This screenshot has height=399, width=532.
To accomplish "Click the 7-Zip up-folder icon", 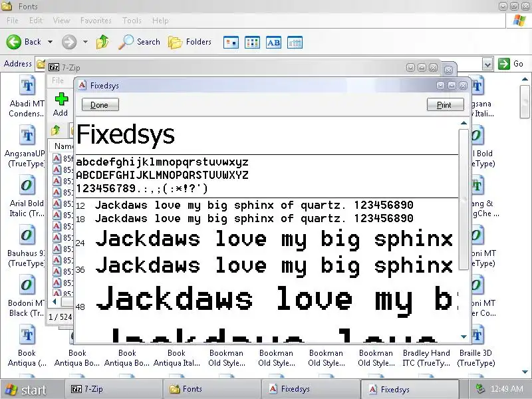I will pos(56,130).
